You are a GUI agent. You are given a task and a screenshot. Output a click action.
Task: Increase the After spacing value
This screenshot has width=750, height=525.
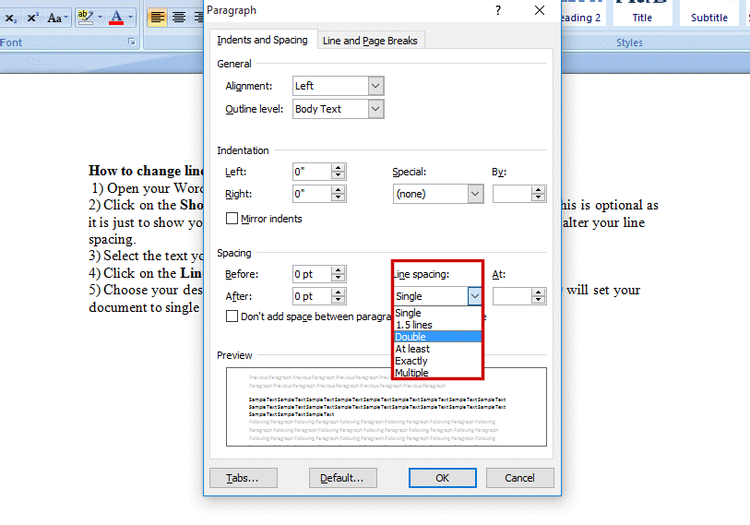pyautogui.click(x=338, y=292)
